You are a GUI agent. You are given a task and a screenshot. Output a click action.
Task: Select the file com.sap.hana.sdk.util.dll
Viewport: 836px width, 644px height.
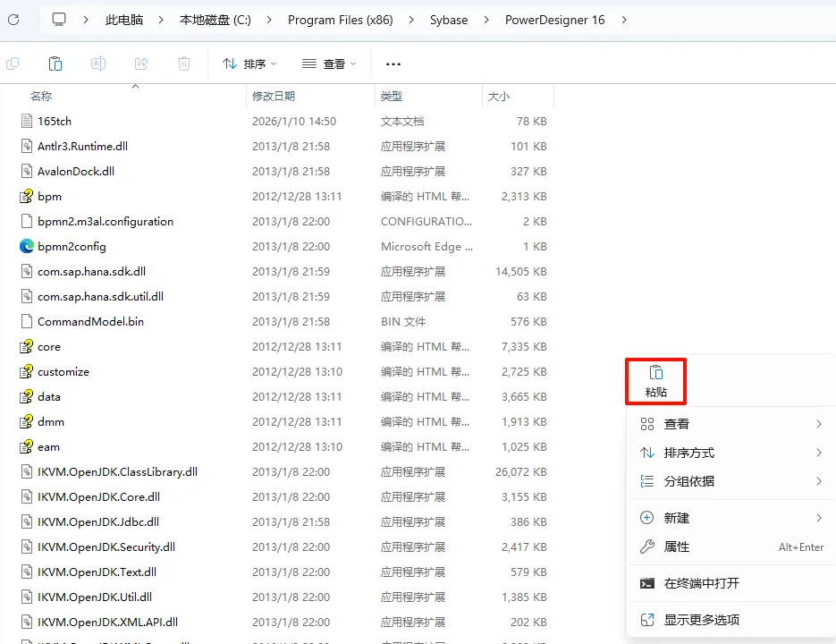[100, 296]
